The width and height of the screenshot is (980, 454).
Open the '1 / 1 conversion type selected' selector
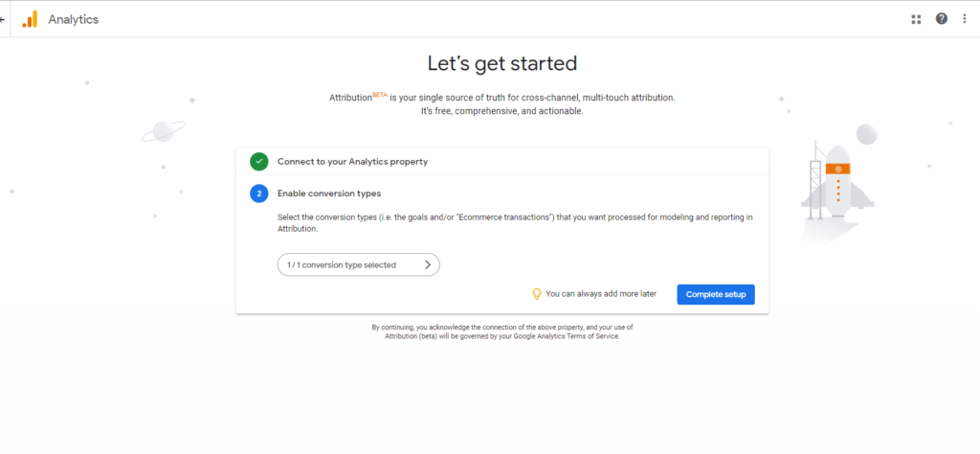(359, 264)
